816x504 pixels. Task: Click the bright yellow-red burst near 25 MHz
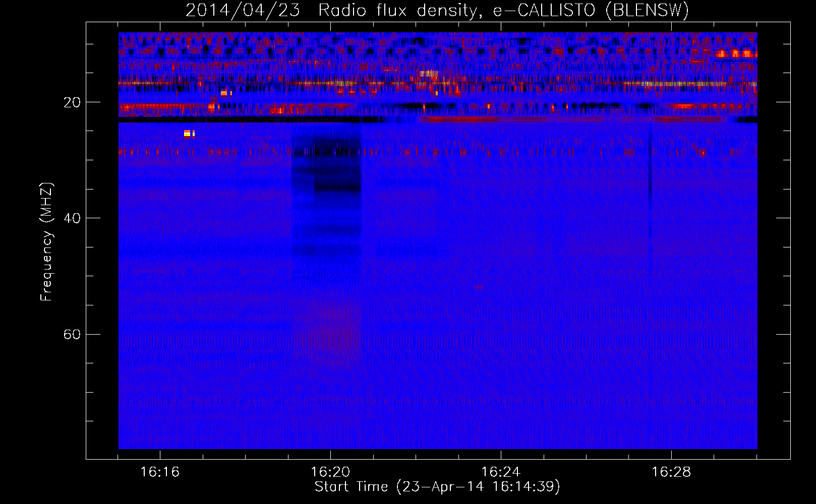(x=189, y=134)
